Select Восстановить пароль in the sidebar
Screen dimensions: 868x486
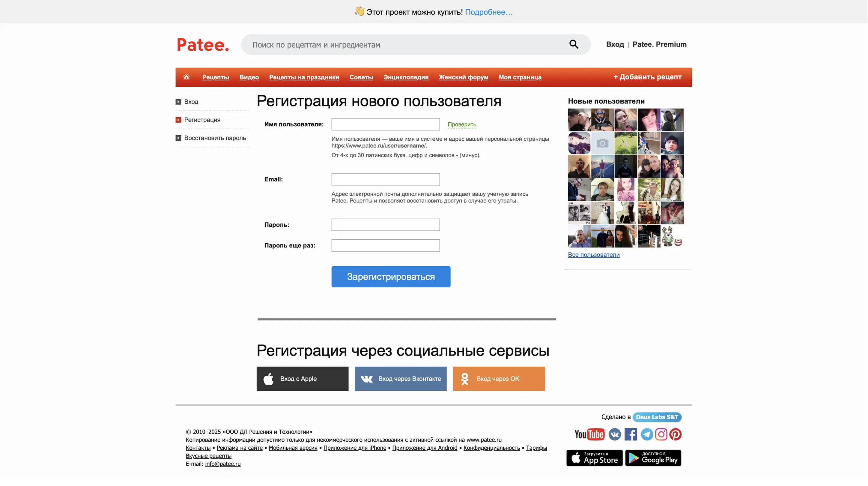pos(215,138)
